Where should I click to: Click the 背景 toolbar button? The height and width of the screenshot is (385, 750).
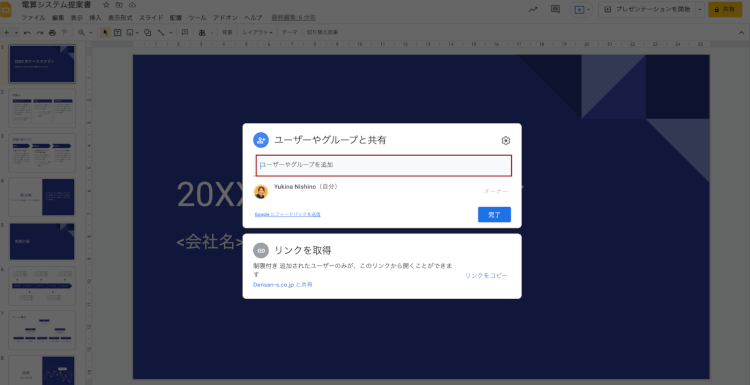coord(227,33)
